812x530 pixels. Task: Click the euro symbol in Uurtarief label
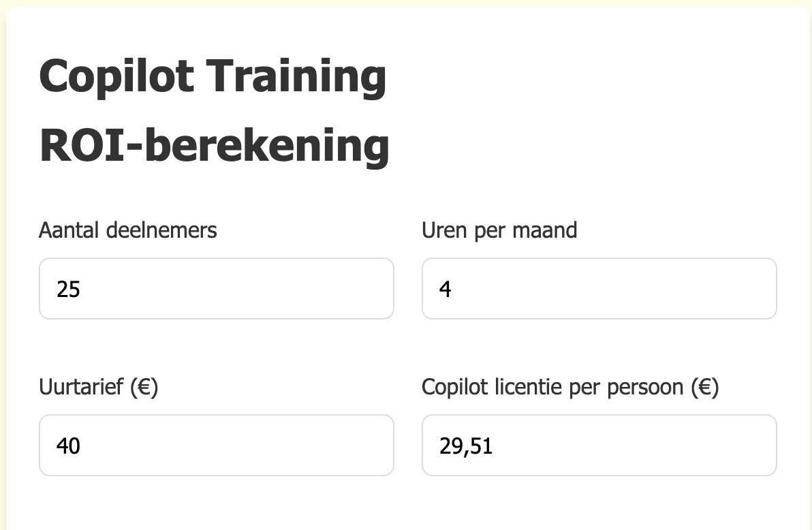[x=144, y=388]
